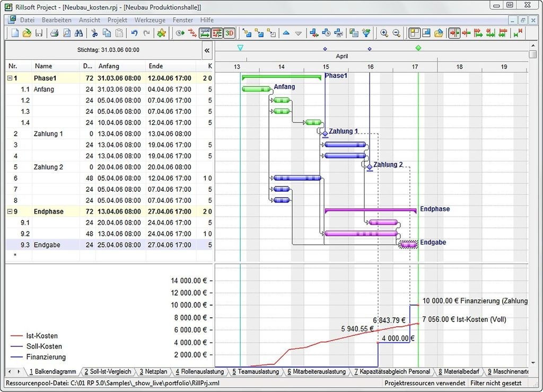Toggle the split window layout icon
The image size is (543, 392).
tap(426, 32)
